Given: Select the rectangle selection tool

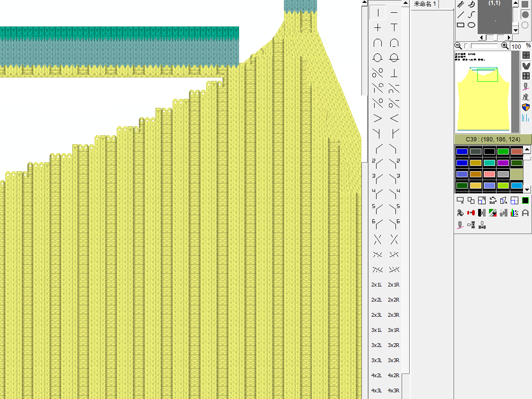Looking at the screenshot, I should [460, 200].
